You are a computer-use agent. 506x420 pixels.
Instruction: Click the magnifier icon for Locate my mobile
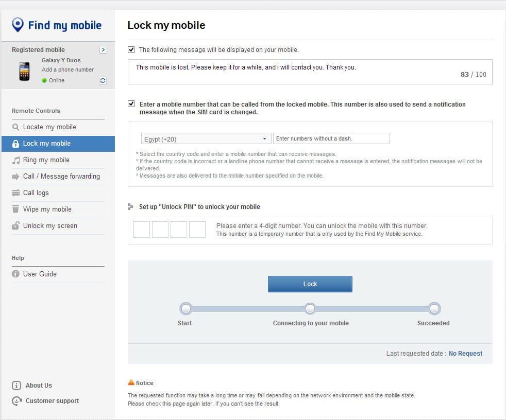16,127
